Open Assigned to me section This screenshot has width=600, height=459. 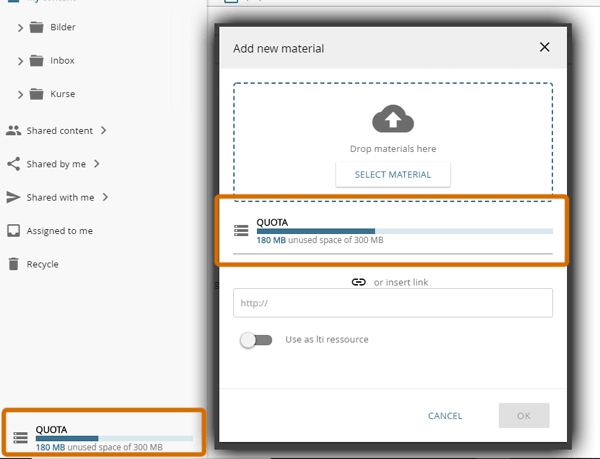[59, 231]
